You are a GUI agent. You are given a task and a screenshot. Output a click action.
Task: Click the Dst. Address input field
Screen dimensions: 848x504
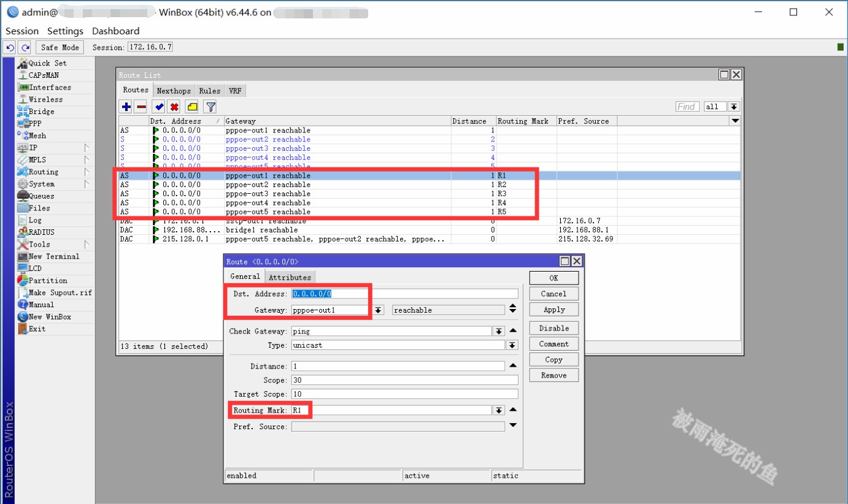pyautogui.click(x=404, y=294)
